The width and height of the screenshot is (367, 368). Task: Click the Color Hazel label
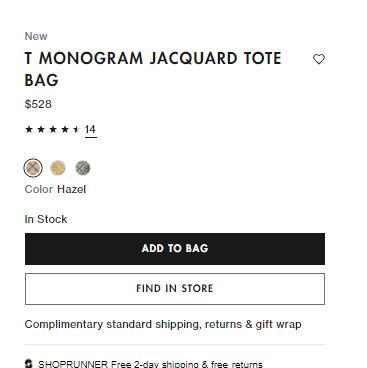point(55,189)
